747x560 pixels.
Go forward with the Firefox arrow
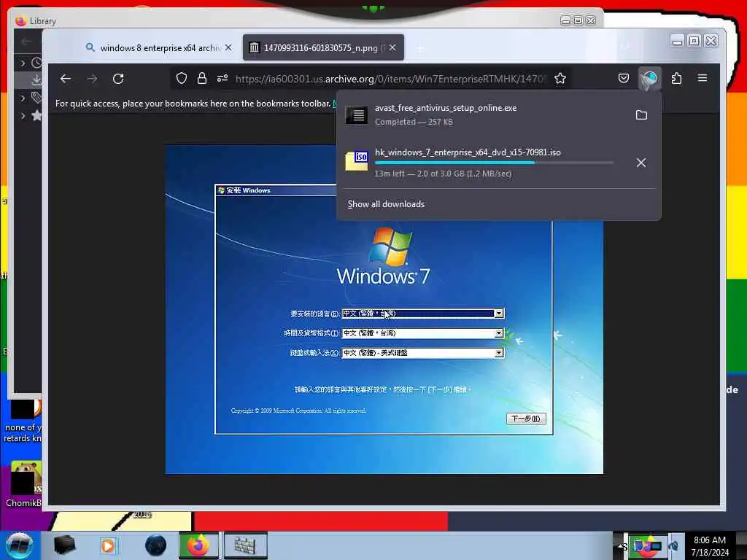coord(92,79)
